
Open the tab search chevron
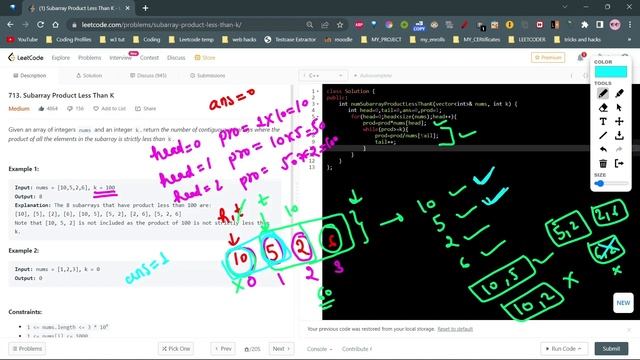565,7
